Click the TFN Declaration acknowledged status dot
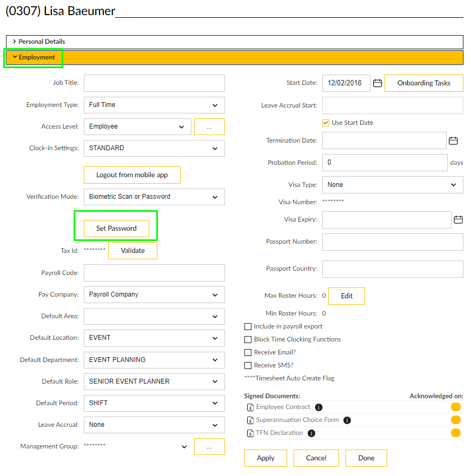This screenshot has height=476, width=471. coord(455,433)
